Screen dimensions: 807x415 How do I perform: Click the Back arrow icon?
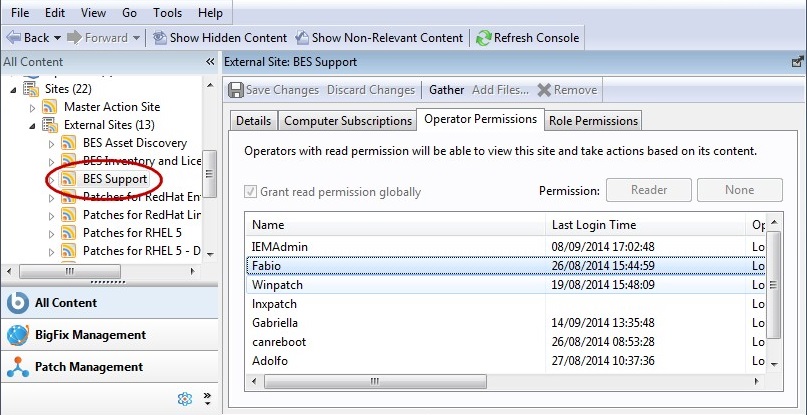coord(13,38)
